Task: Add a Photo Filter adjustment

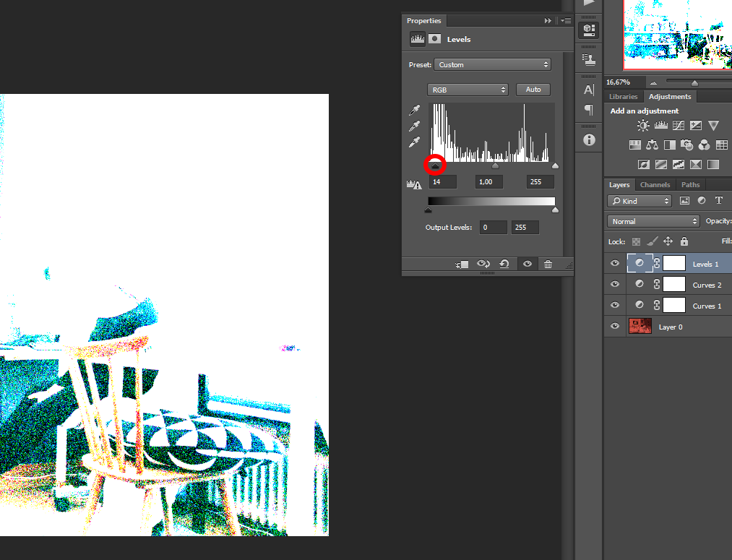Action: 687,145
